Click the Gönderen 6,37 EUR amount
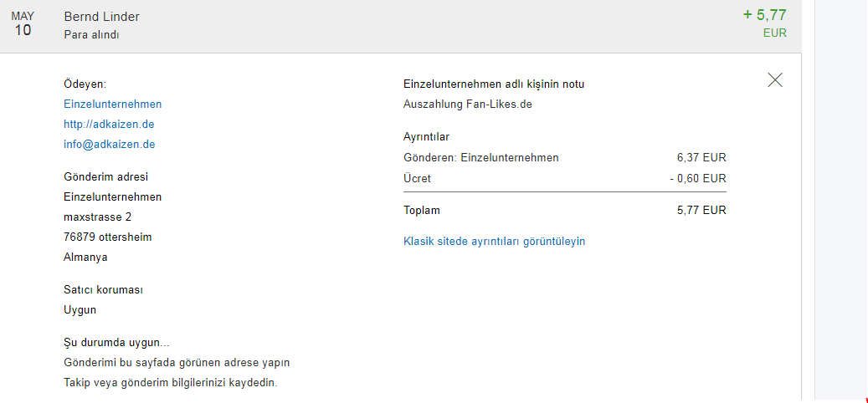The height and width of the screenshot is (403, 868). 701,157
